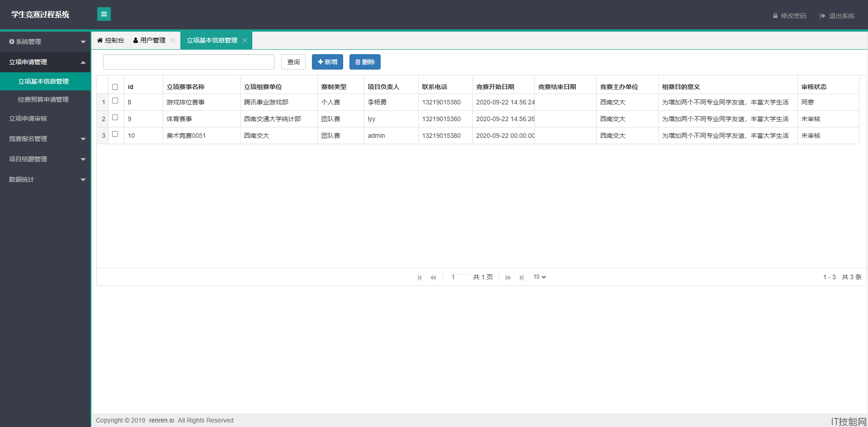The image size is (868, 427).
Task: Click the gear icon beside 系统管理
Action: pos(12,42)
